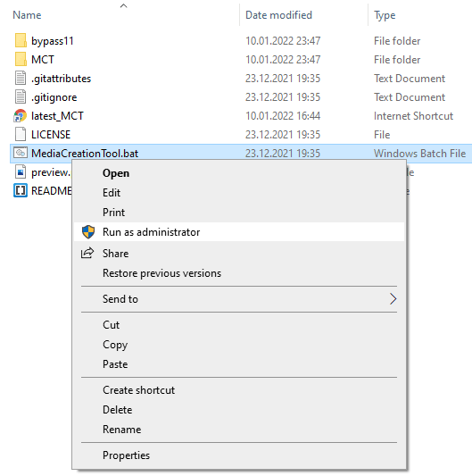The height and width of the screenshot is (476, 472).
Task: Choose Paste in the context menu
Action: coord(115,364)
